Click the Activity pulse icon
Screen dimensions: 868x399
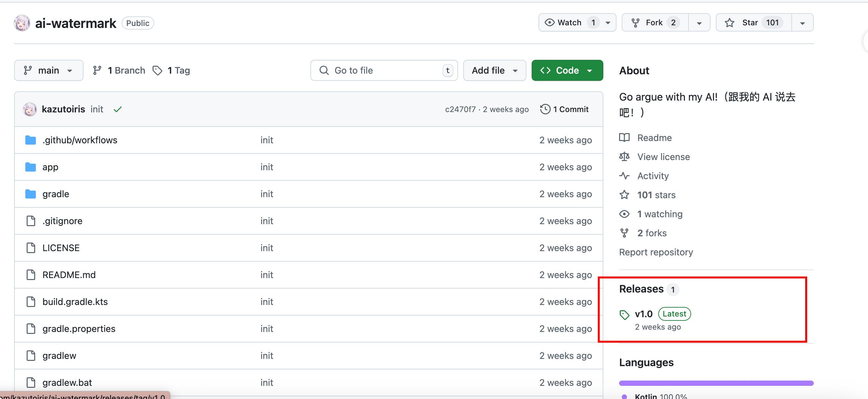(624, 176)
